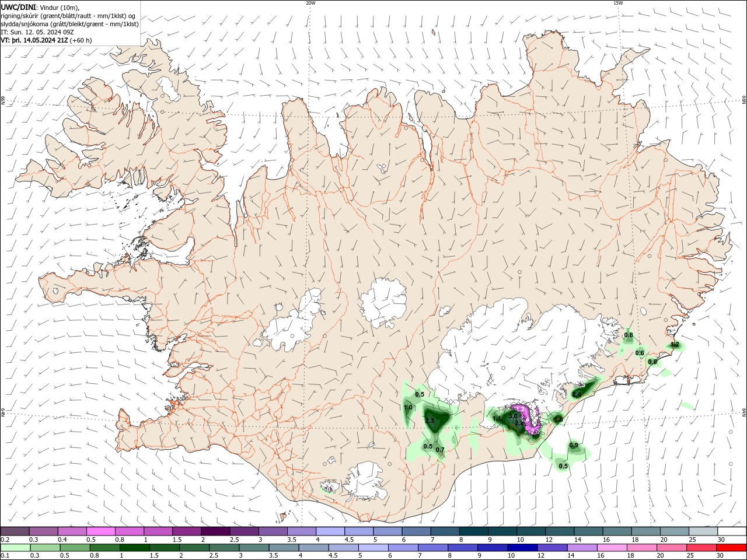The width and height of the screenshot is (747, 560).
Task: Click the 0.9 precipitation value offshore
Action: click(574, 446)
